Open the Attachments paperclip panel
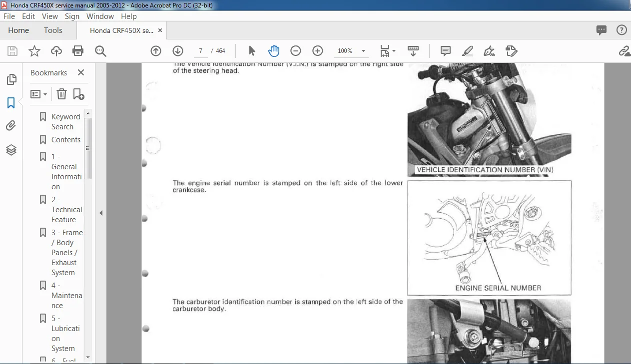 [11, 126]
